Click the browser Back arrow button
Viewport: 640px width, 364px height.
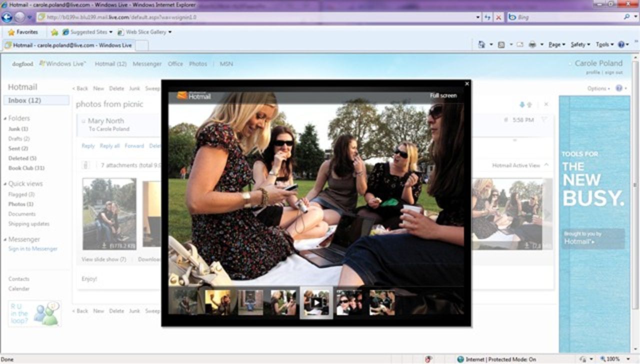7,17
